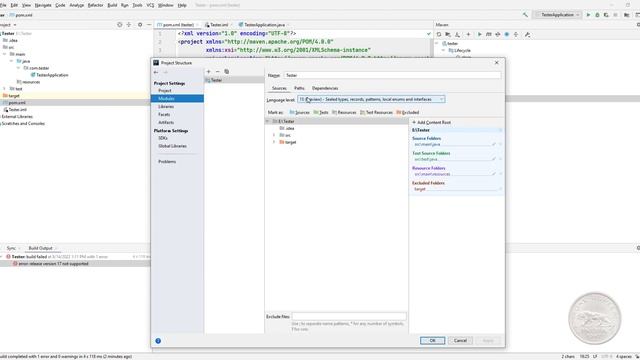640x360 pixels.
Task: Click the Project panel locate target icon
Action: [x=120, y=25]
